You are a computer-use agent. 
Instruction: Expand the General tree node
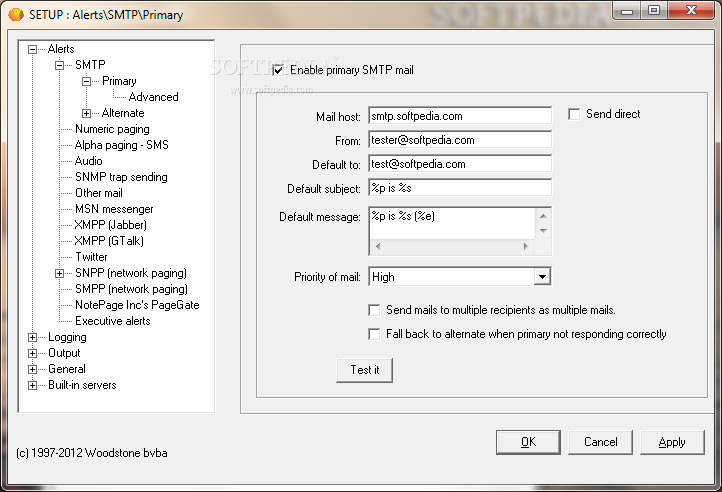coord(32,369)
